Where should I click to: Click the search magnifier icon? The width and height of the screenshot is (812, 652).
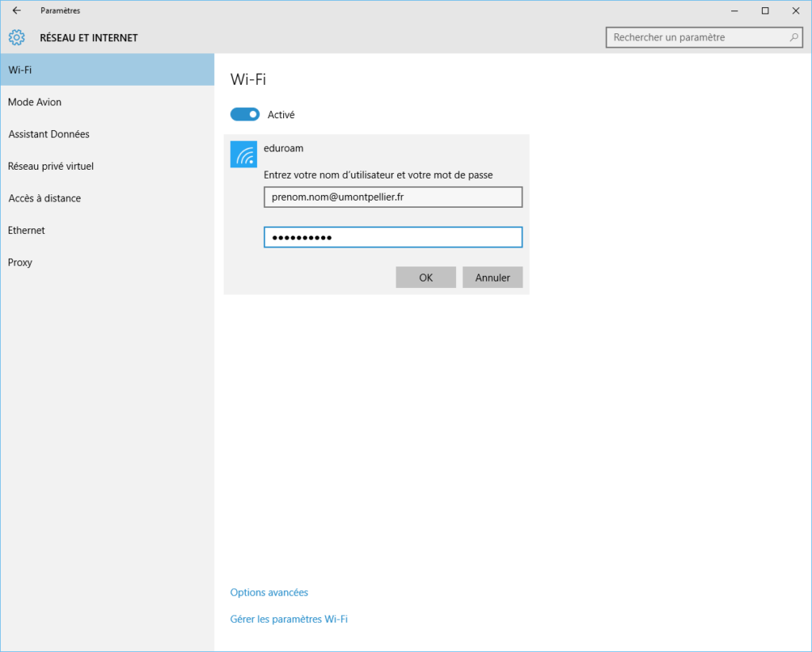pos(794,37)
